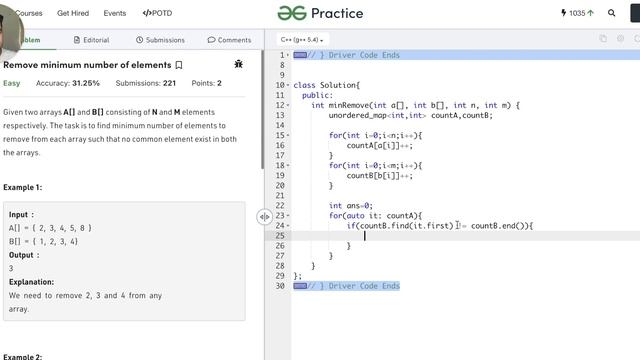640x360 pixels.
Task: Open the search magnifier icon
Action: (x=611, y=13)
